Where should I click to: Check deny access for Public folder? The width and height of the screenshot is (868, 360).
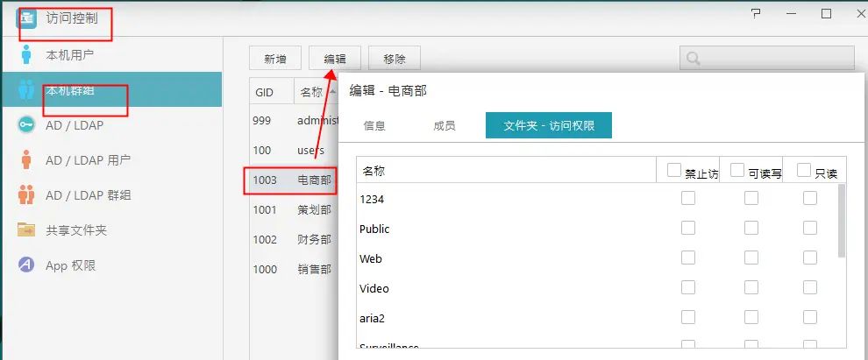click(x=688, y=228)
